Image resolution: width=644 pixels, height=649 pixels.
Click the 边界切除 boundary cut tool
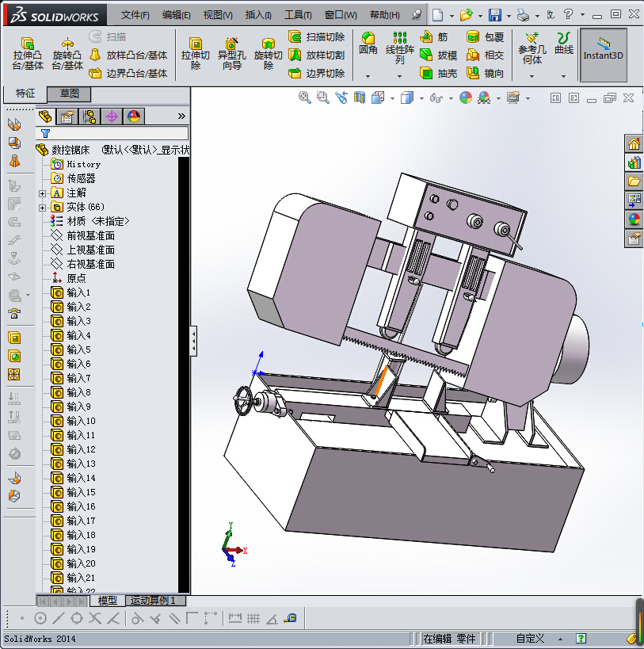click(317, 73)
